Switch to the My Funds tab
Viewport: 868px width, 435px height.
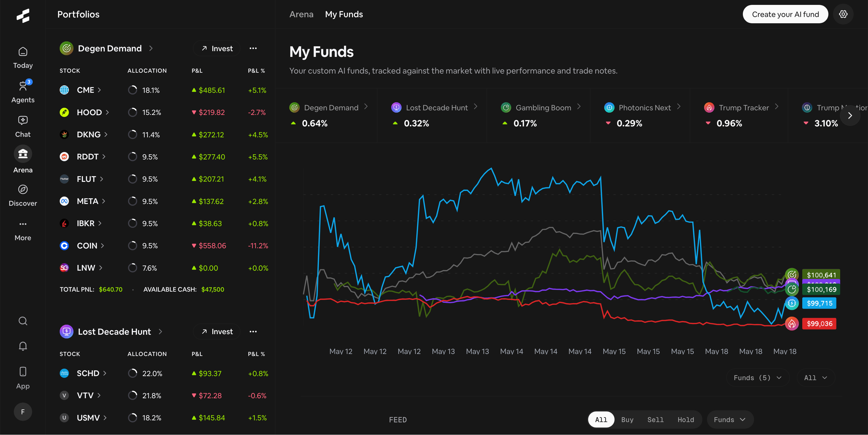344,14
